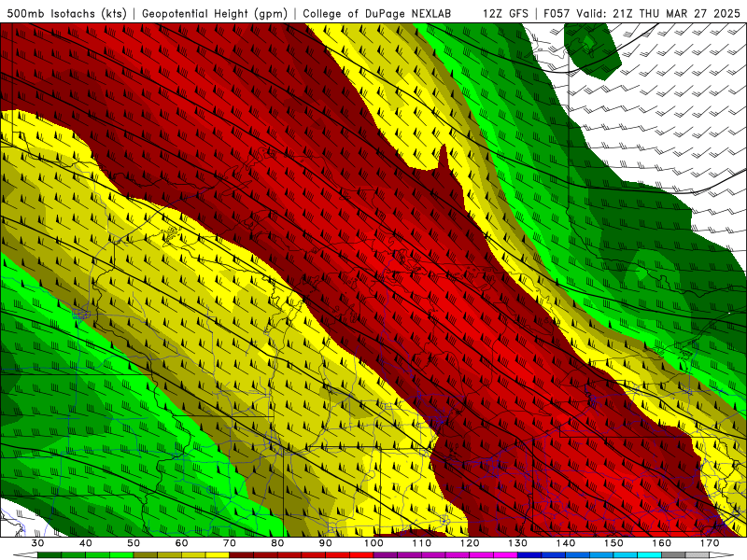This screenshot has height=560, width=747.
Task: Click the legend value 80
Action: point(277,543)
